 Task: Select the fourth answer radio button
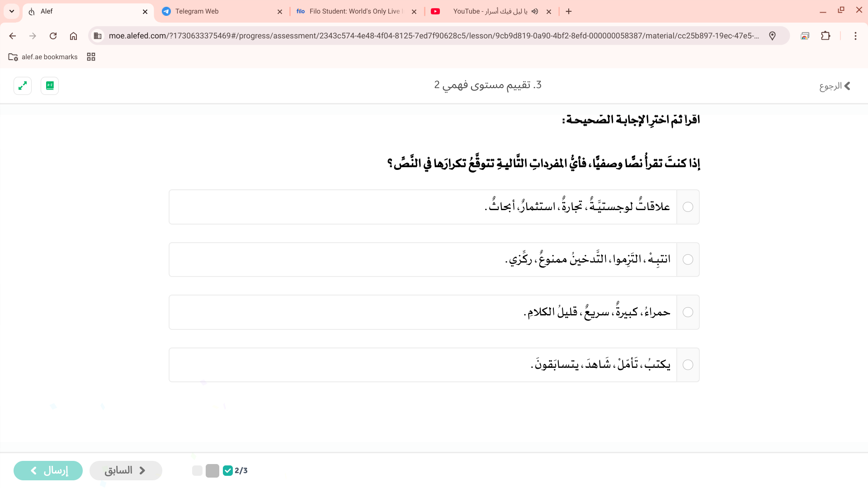(x=688, y=365)
